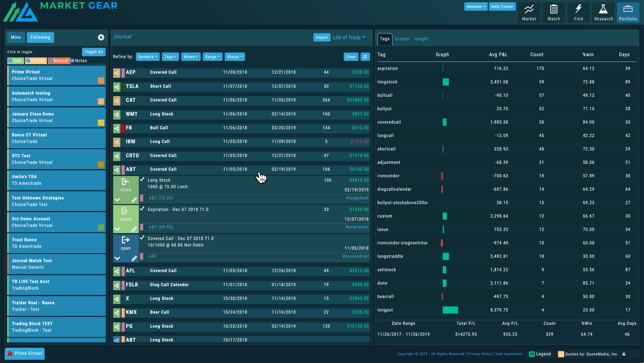644x363 pixels.
Task: Click green swatch on Oct Demo Account
Action: click(x=101, y=228)
